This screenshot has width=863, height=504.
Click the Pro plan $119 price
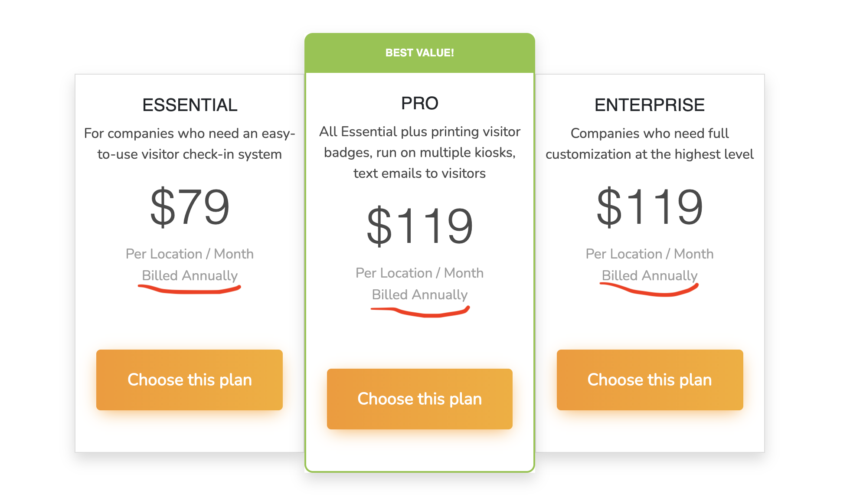click(x=420, y=226)
